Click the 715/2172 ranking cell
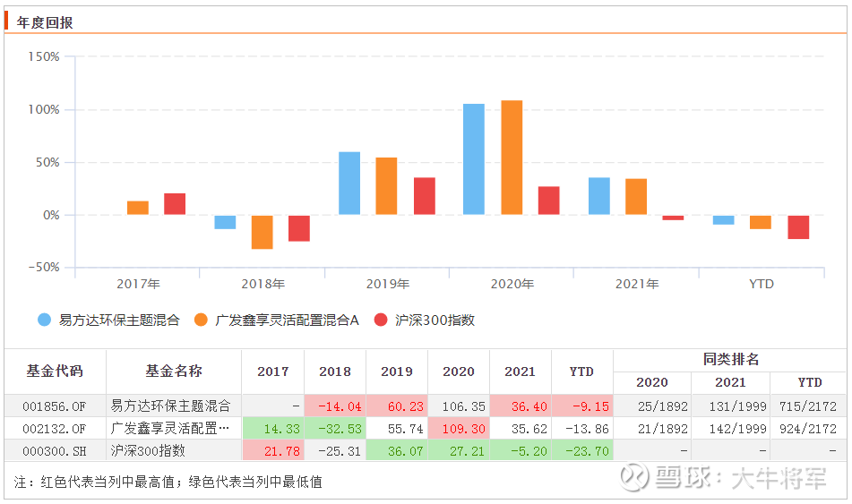 (x=808, y=406)
